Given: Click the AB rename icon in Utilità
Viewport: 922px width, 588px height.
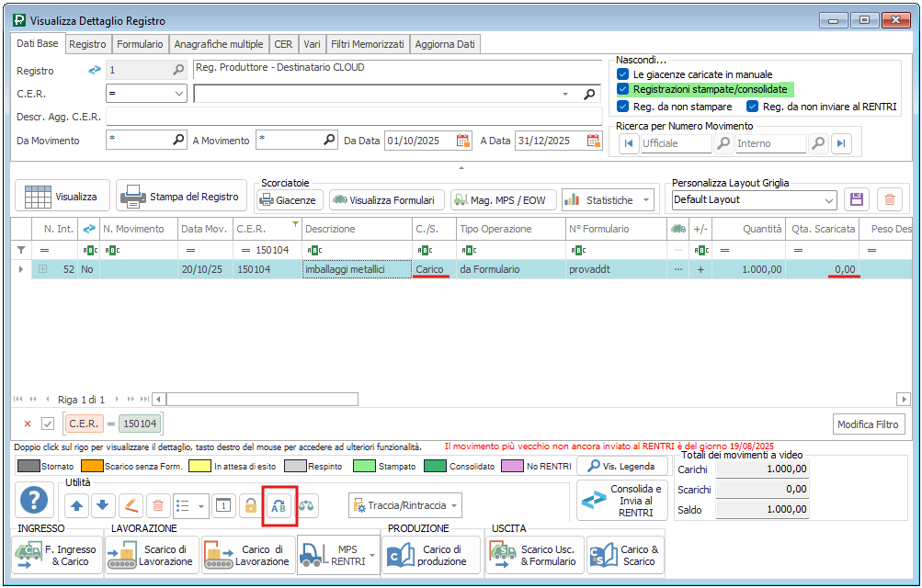Looking at the screenshot, I should click(x=279, y=505).
